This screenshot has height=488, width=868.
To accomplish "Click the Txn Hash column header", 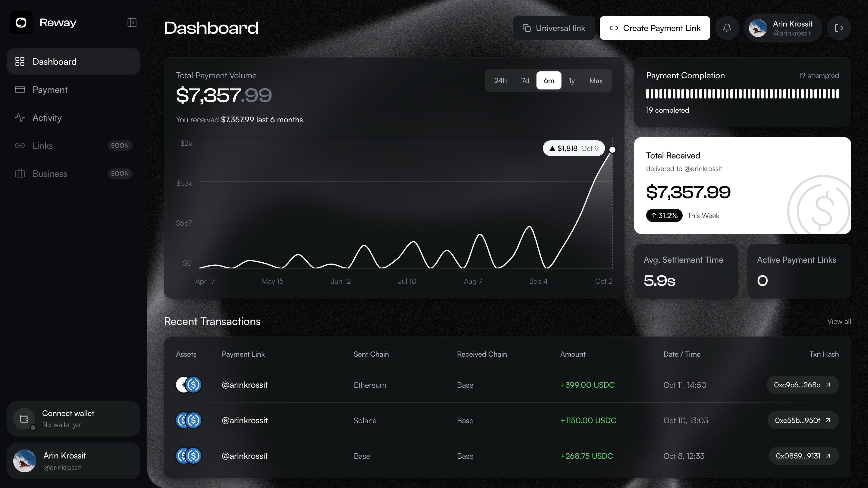I will click(824, 354).
